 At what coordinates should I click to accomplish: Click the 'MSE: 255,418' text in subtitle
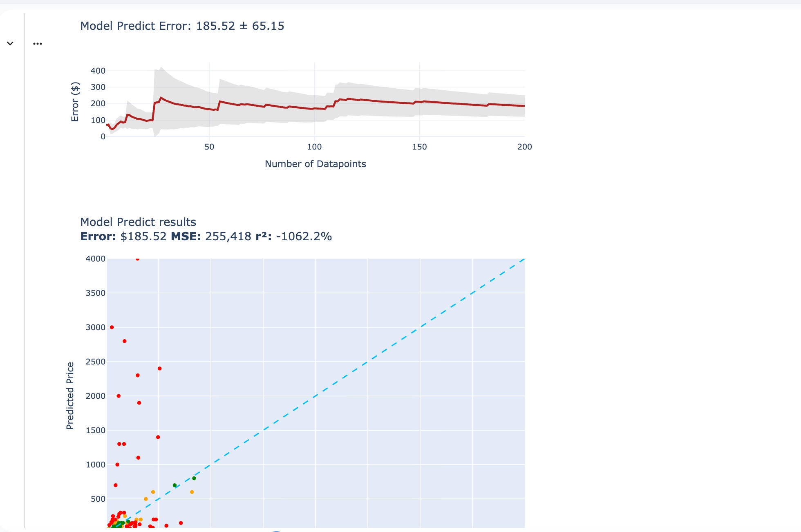(211, 236)
